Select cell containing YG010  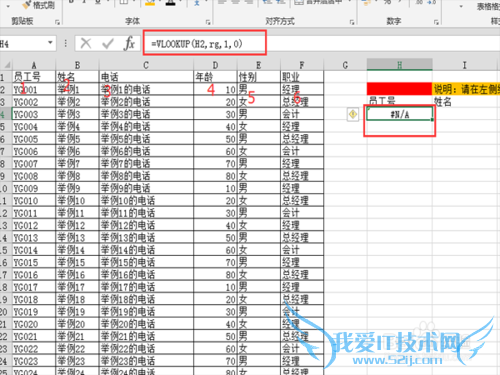click(34, 201)
